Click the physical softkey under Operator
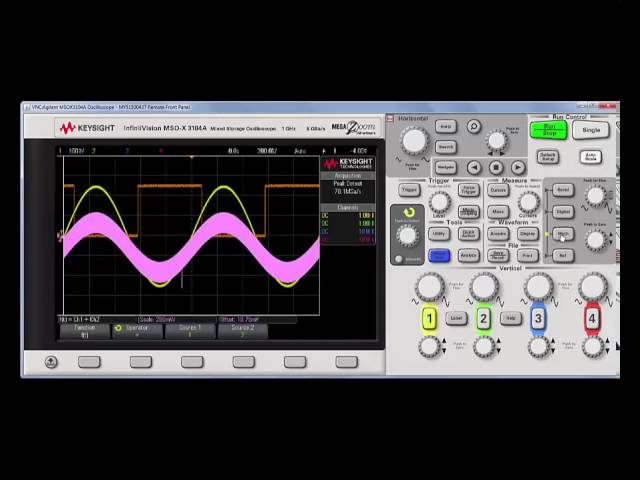This screenshot has width=640, height=480. click(x=141, y=362)
